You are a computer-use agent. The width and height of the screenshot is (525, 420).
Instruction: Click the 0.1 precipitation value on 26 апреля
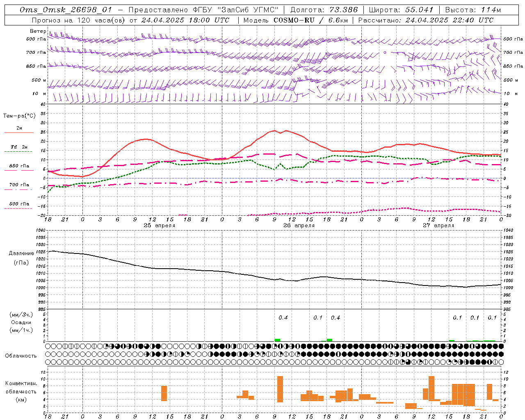click(318, 317)
